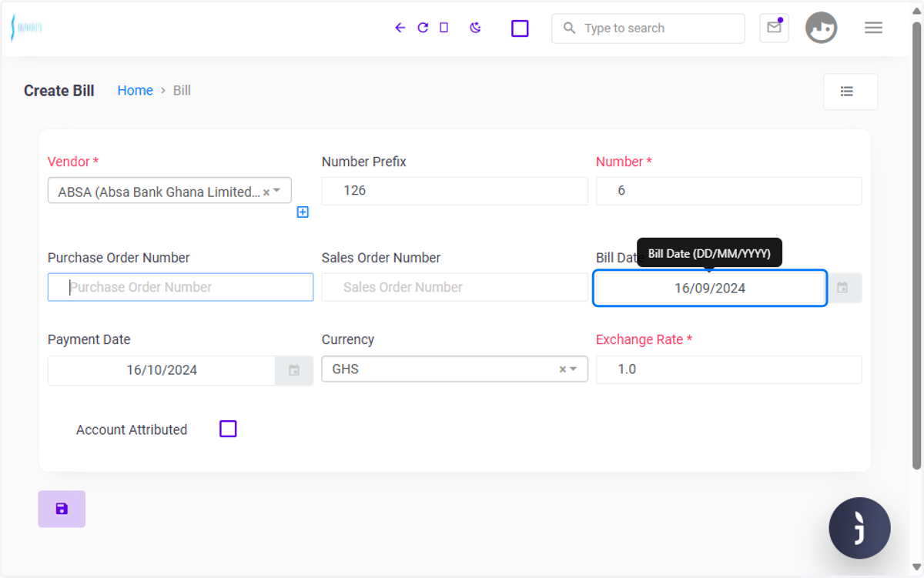Clear the selected vendor
The width and height of the screenshot is (924, 578).
point(266,192)
